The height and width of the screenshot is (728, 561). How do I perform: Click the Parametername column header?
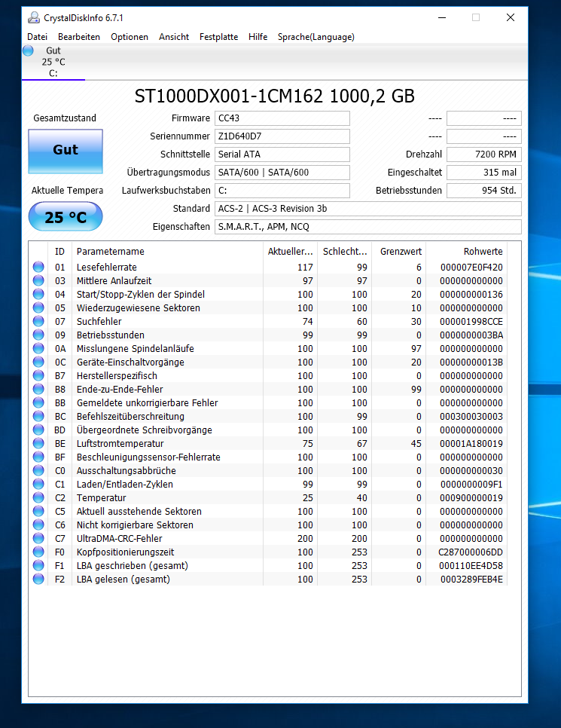point(167,251)
